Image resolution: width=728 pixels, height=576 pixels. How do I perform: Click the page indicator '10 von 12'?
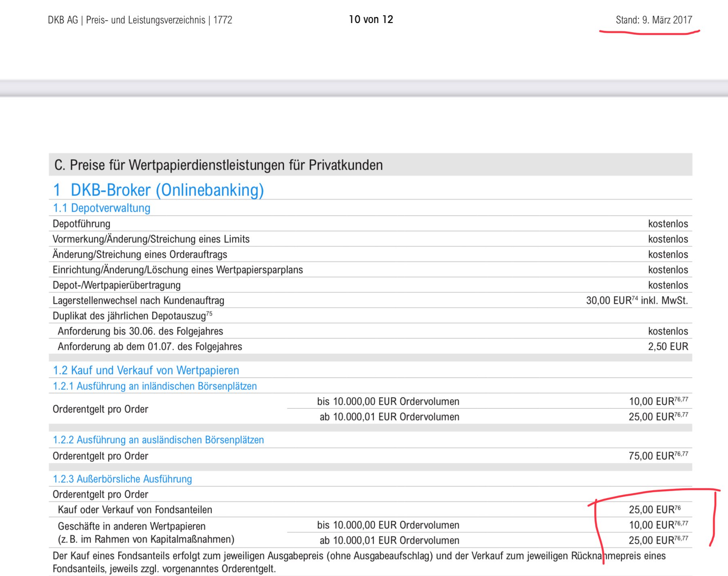pyautogui.click(x=371, y=19)
